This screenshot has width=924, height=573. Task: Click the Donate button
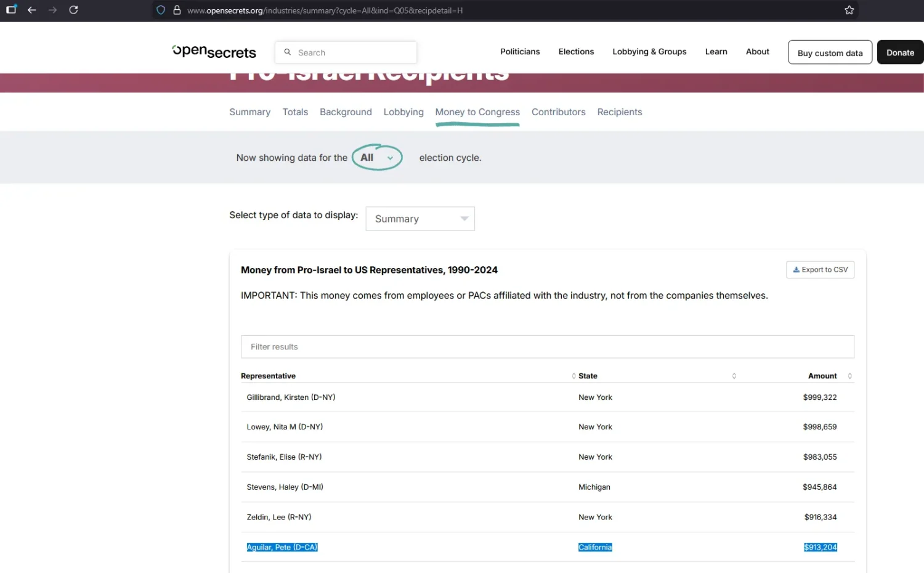900,52
